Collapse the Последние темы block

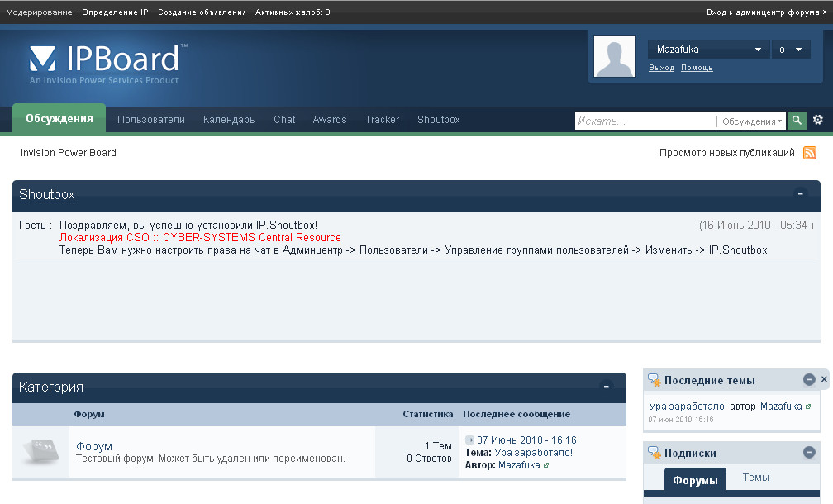point(809,379)
